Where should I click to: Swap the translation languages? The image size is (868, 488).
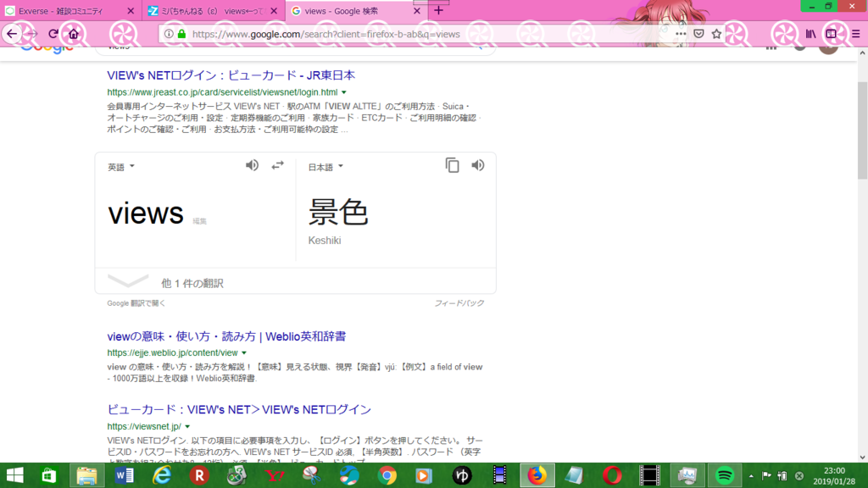[277, 165]
